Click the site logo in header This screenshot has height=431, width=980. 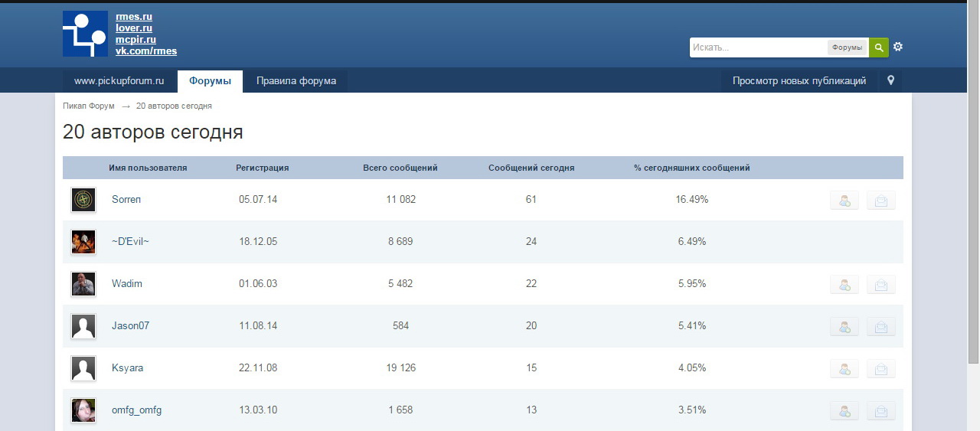tap(85, 34)
